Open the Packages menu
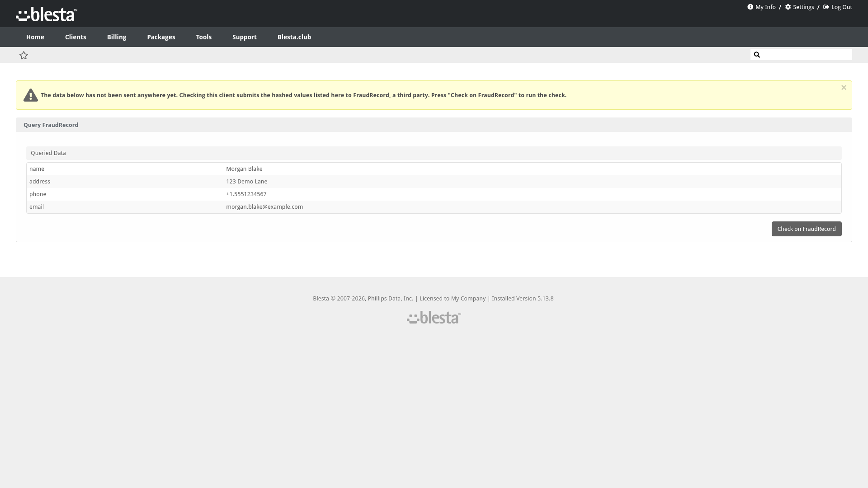868x488 pixels. pos(161,37)
